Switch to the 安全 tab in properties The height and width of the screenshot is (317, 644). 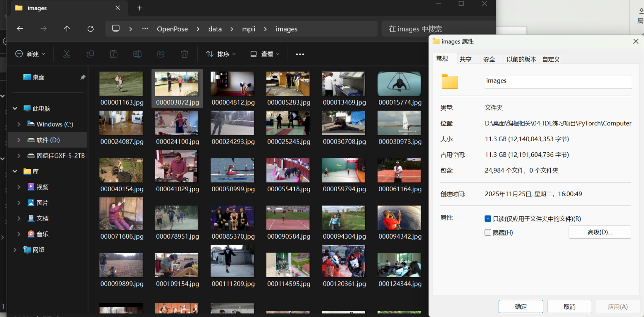click(489, 59)
